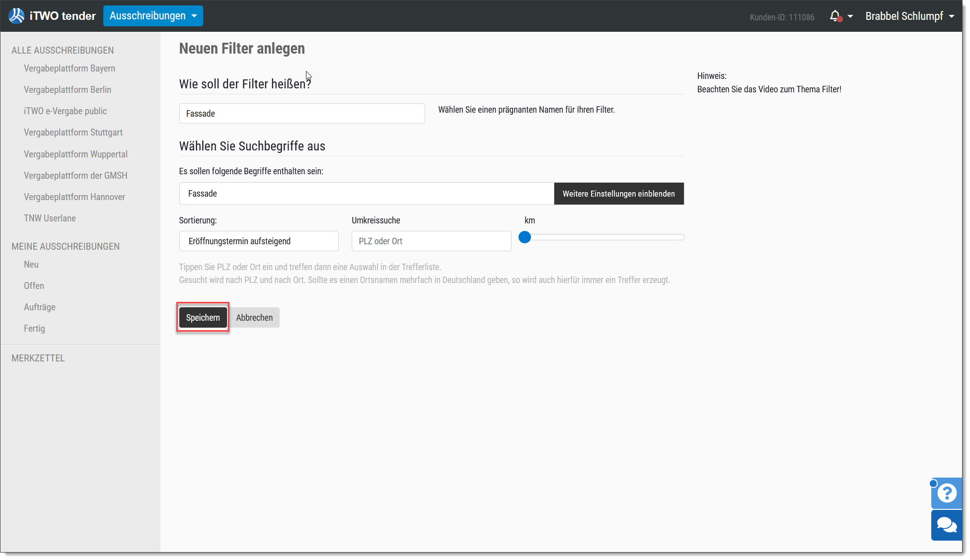Open Vergabeplattform der GMSH
The height and width of the screenshot is (560, 970).
pyautogui.click(x=75, y=176)
